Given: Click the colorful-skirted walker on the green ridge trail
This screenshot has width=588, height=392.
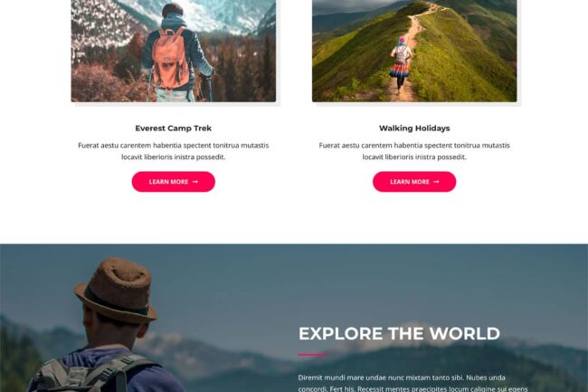Looking at the screenshot, I should [x=401, y=63].
